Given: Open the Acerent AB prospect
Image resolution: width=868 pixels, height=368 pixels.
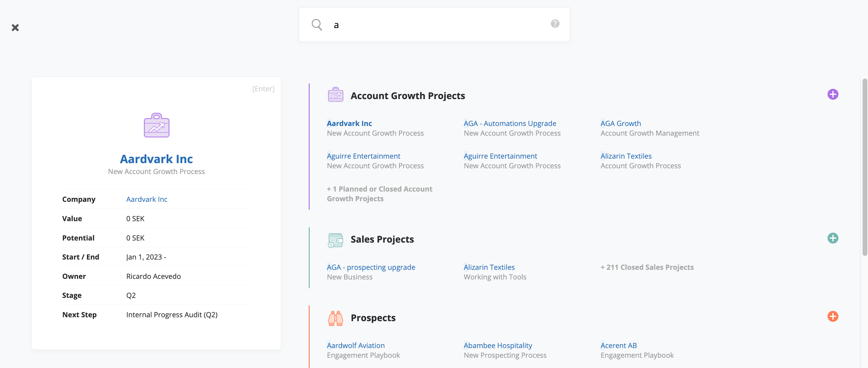Looking at the screenshot, I should pos(618,346).
